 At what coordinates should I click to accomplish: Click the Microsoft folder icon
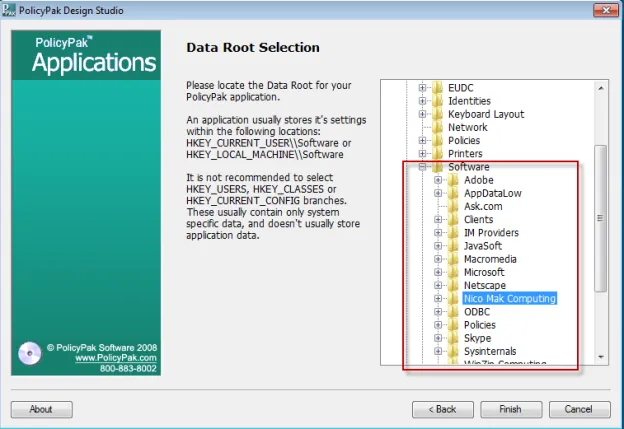tap(453, 272)
